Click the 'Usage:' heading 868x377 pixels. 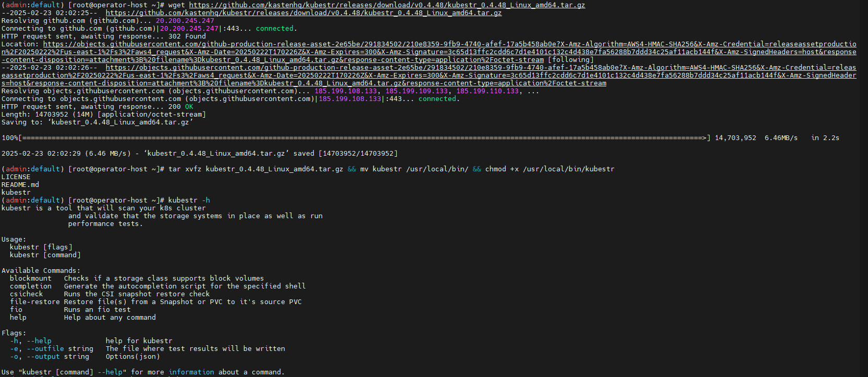14,240
